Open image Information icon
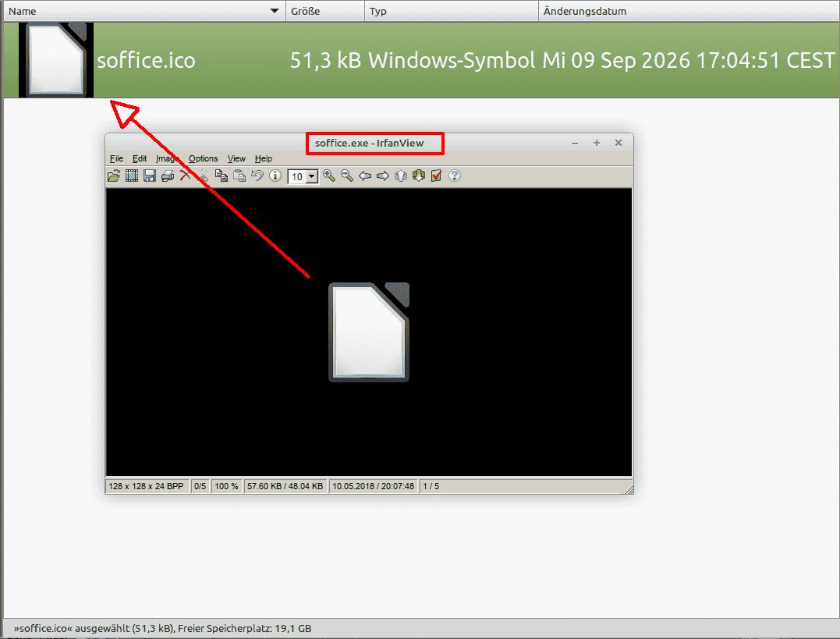The height and width of the screenshot is (639, 840). pos(275,176)
